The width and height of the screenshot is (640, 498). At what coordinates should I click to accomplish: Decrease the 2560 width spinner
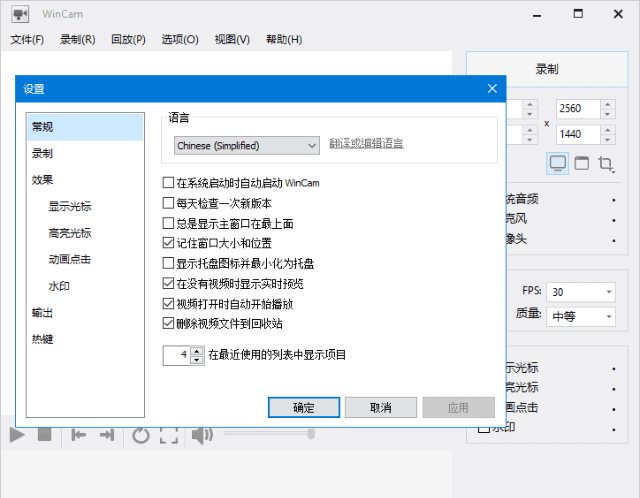tap(608, 114)
